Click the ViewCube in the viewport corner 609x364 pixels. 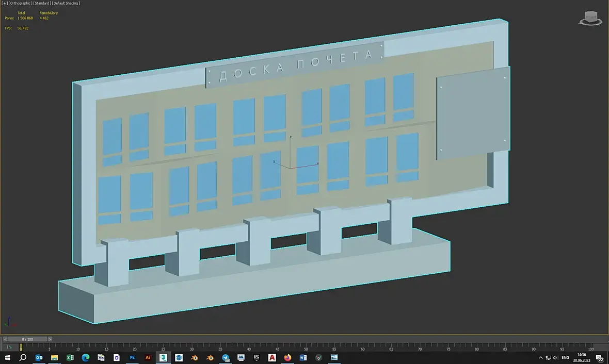tap(590, 18)
